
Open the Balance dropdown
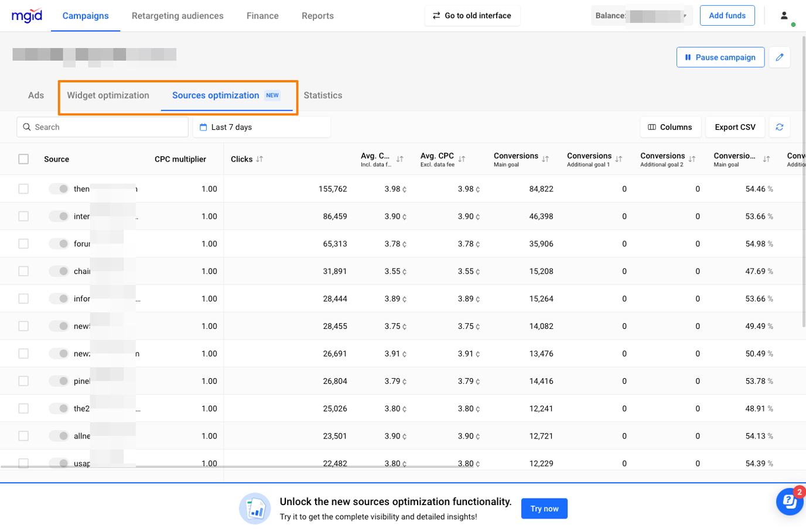(684, 15)
